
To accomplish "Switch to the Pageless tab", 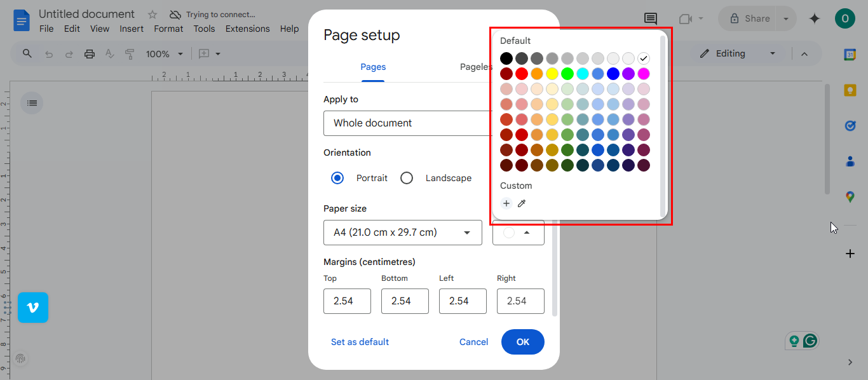I will click(x=476, y=66).
